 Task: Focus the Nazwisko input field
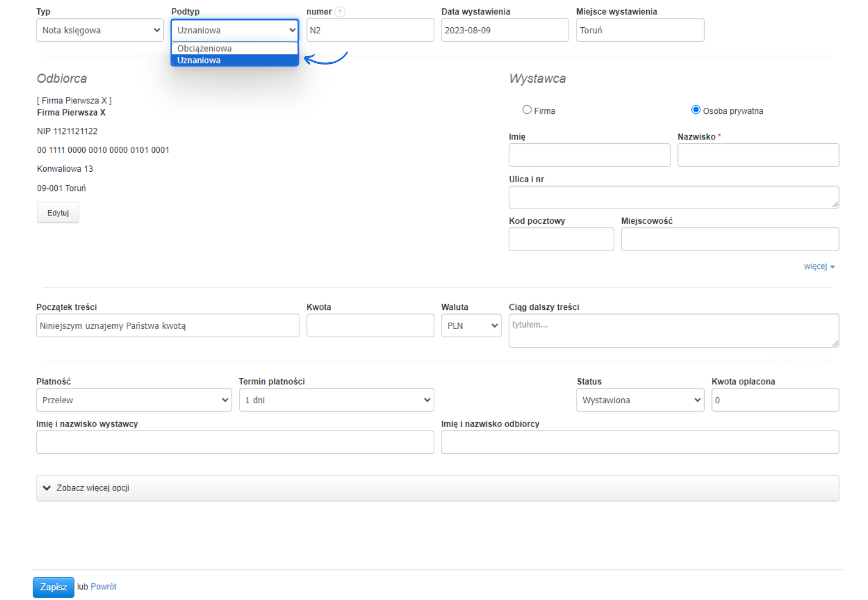(x=757, y=155)
